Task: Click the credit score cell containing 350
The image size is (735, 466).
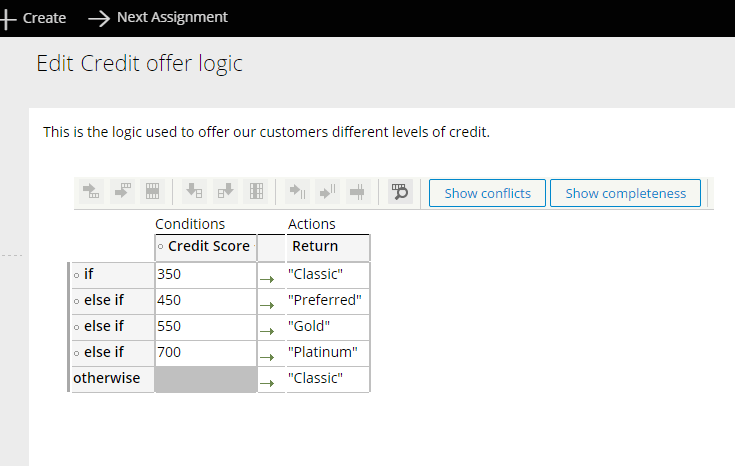Action: click(x=206, y=275)
